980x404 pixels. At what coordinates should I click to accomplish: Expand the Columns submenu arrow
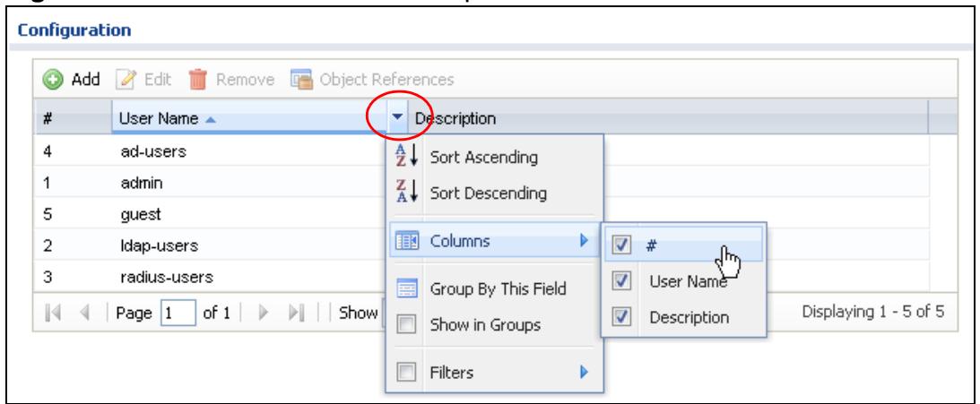pos(585,240)
